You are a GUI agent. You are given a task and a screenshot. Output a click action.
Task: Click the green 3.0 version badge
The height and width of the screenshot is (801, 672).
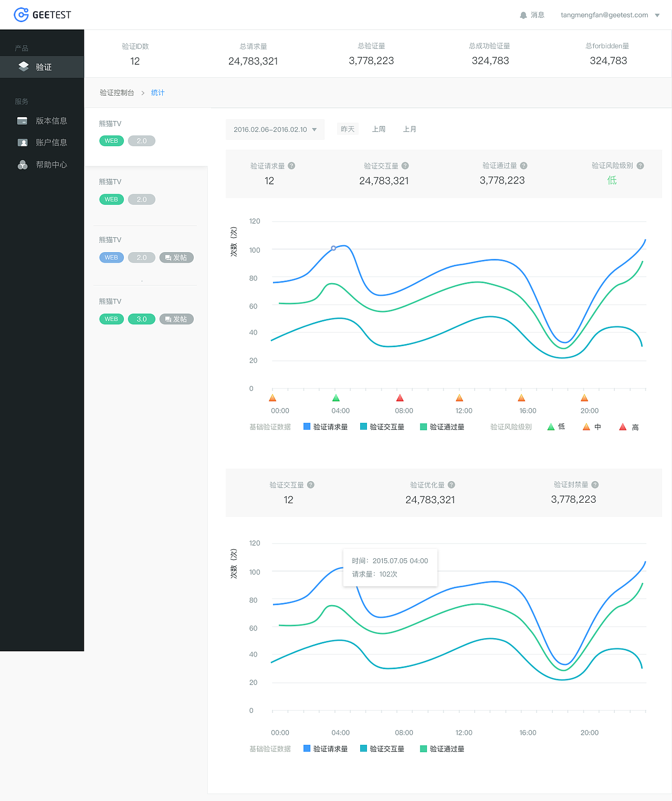[x=142, y=319]
